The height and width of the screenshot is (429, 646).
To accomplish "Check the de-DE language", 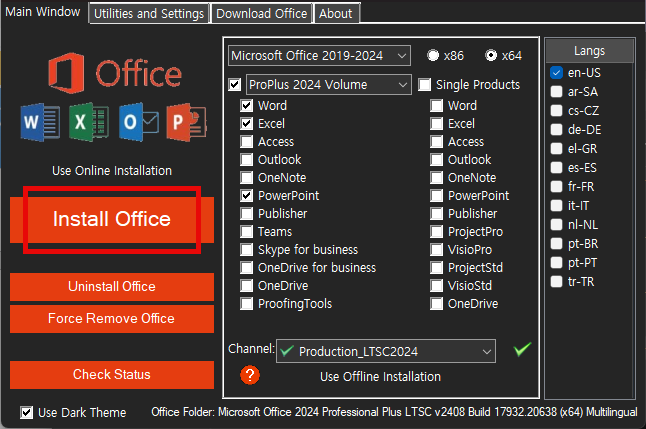I will pyautogui.click(x=557, y=129).
